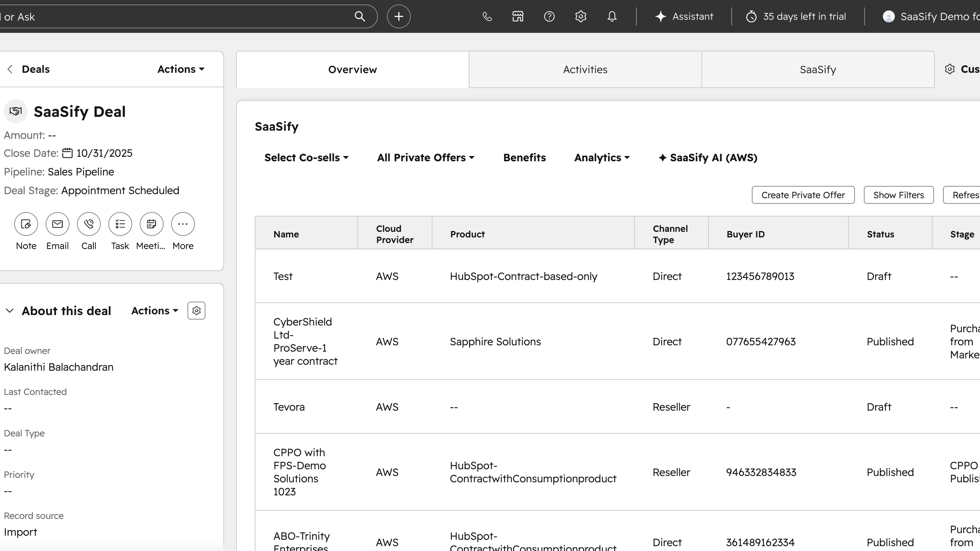Open the All Private Offers dropdown
Viewport: 980px width, 551px height.
click(426, 158)
